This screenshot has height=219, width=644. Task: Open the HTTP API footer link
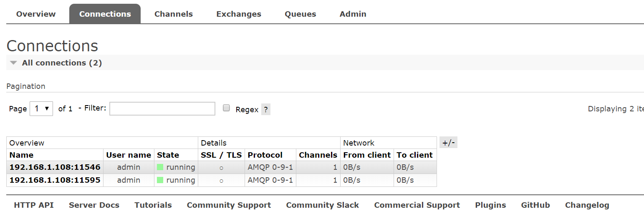(34, 205)
